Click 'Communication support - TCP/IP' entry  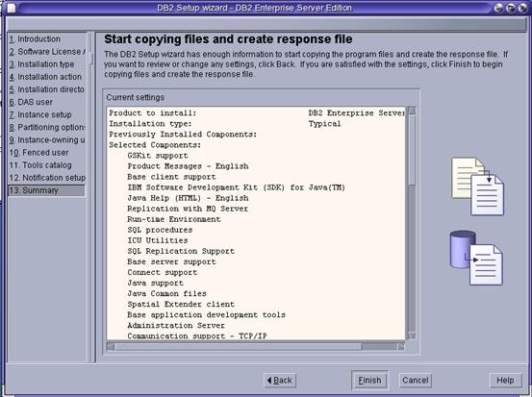tap(197, 335)
